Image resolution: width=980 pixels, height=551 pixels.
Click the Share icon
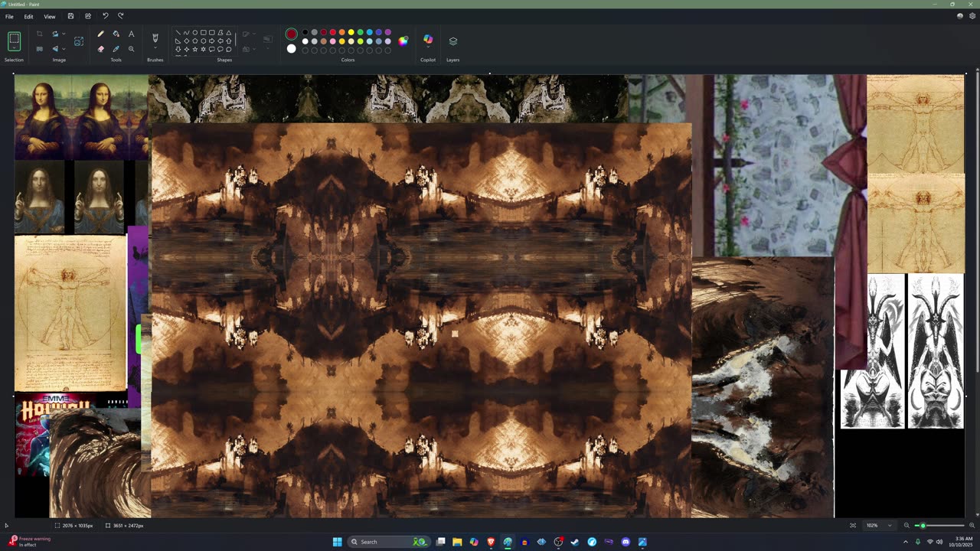[87, 16]
